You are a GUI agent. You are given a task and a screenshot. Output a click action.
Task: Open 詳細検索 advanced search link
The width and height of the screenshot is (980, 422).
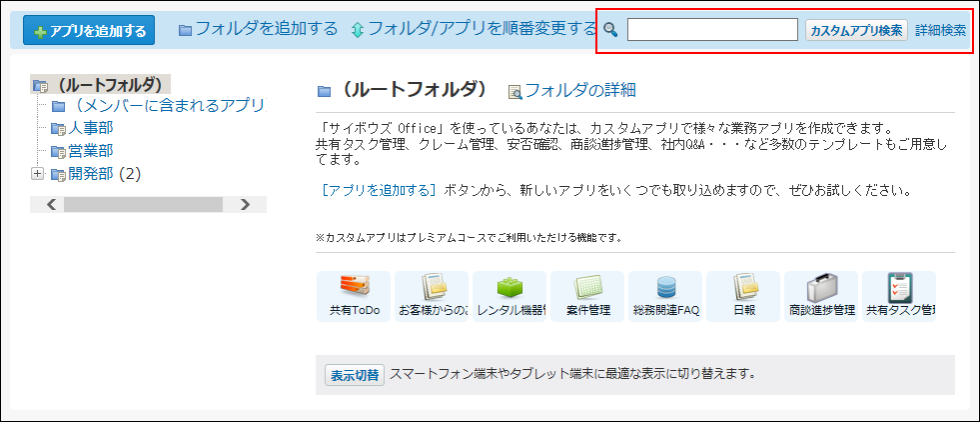click(x=940, y=30)
